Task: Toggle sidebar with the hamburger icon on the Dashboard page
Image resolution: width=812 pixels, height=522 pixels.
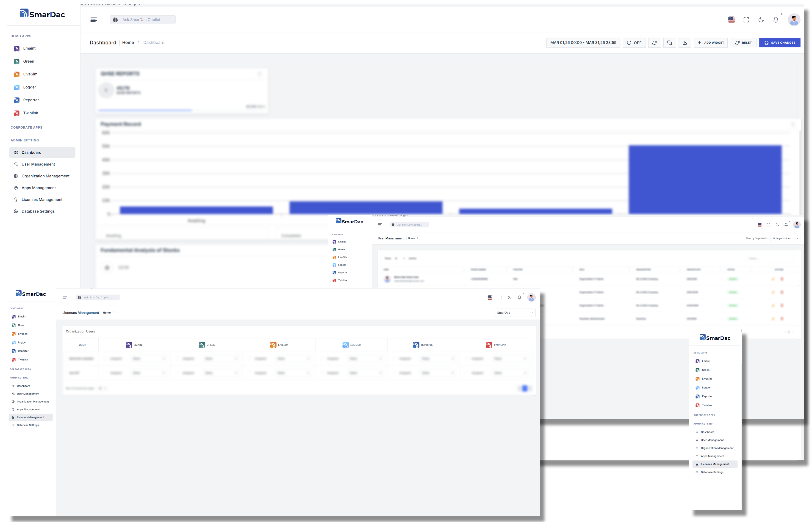Action: (x=94, y=20)
